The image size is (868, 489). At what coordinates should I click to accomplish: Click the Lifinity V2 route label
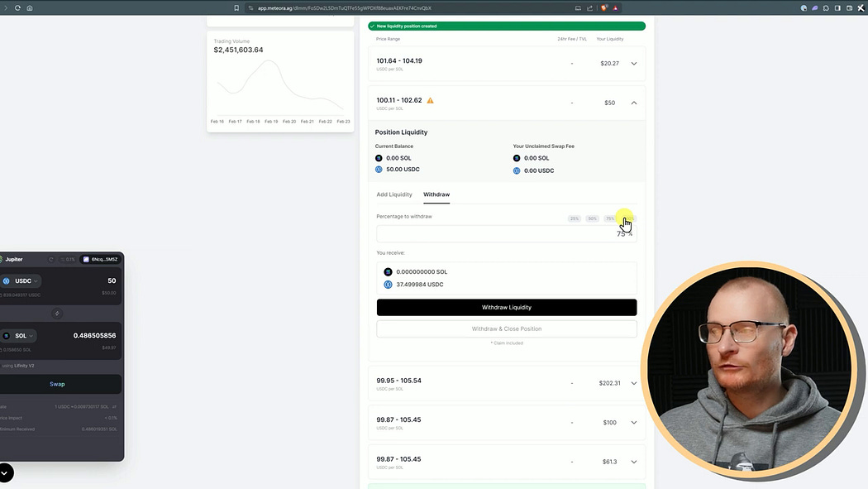[24, 366]
